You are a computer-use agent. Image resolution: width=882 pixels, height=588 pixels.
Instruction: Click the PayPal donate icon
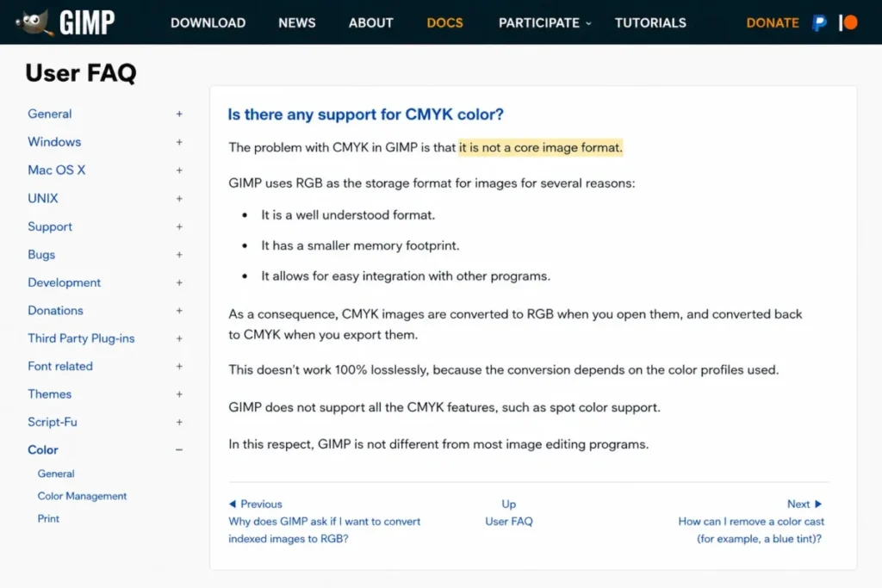tap(819, 22)
